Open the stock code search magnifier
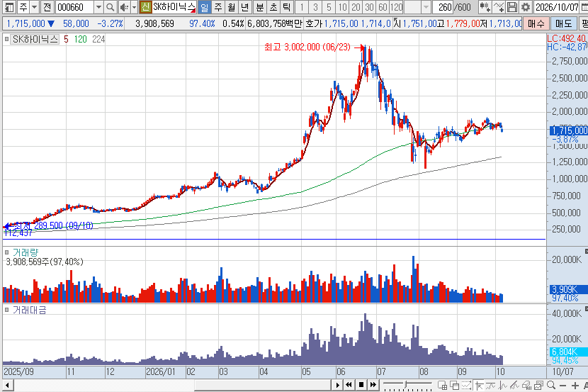 click(x=110, y=7)
